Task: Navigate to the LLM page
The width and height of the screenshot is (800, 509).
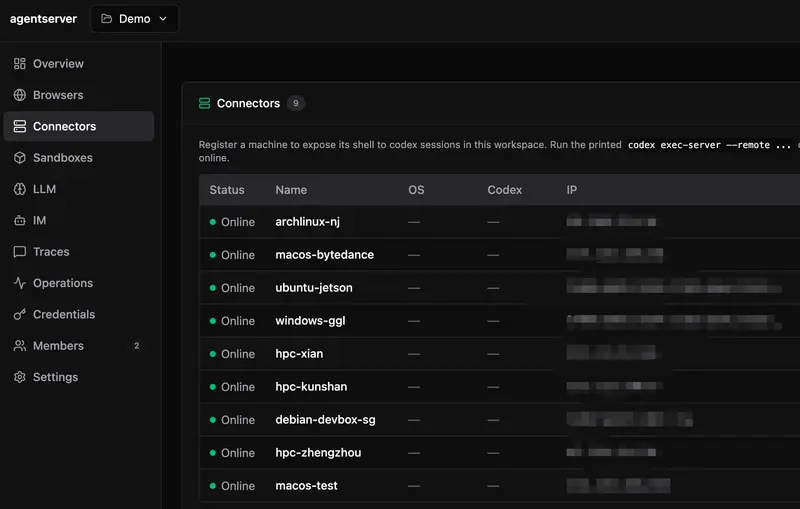Action: click(79, 189)
